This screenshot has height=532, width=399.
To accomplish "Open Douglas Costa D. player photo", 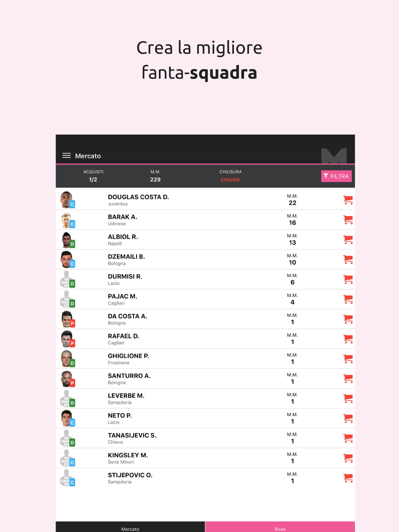I will coord(67,199).
